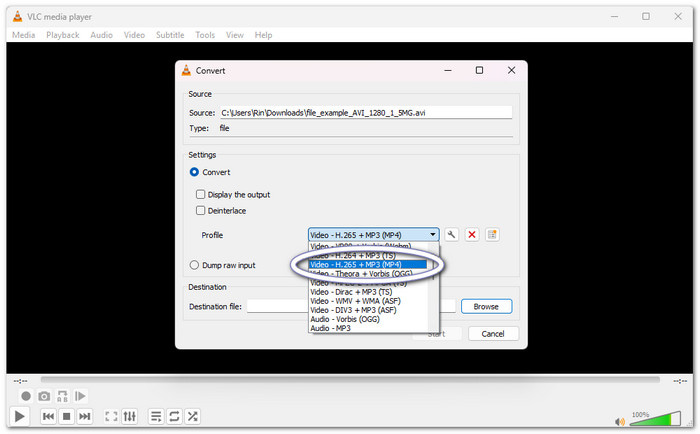Start recording with the record button
Image resolution: width=700 pixels, height=434 pixels.
(x=26, y=396)
